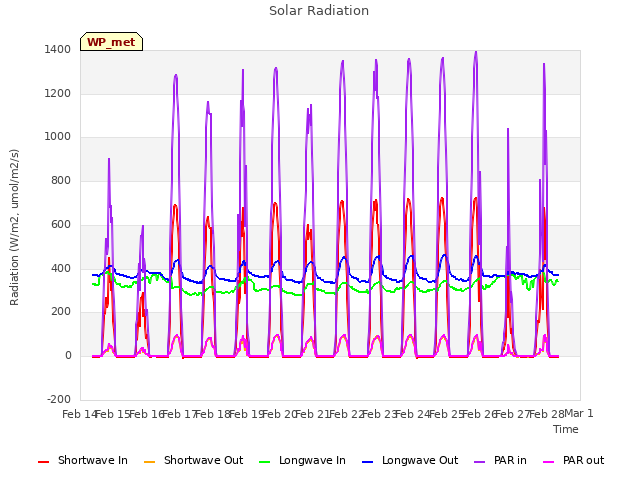The image size is (640, 480).
Task: Click the Feb 14 x-axis tick label
Action: click(80, 414)
